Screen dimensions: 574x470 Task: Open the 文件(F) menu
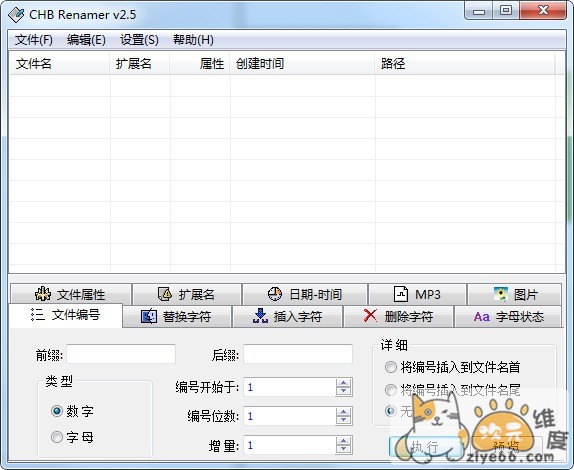(34, 40)
